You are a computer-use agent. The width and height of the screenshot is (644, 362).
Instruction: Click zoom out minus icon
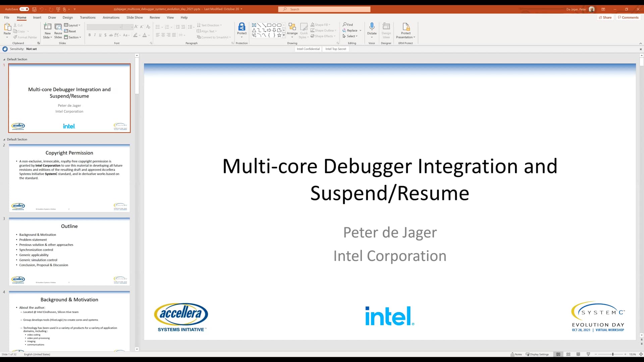click(596, 354)
